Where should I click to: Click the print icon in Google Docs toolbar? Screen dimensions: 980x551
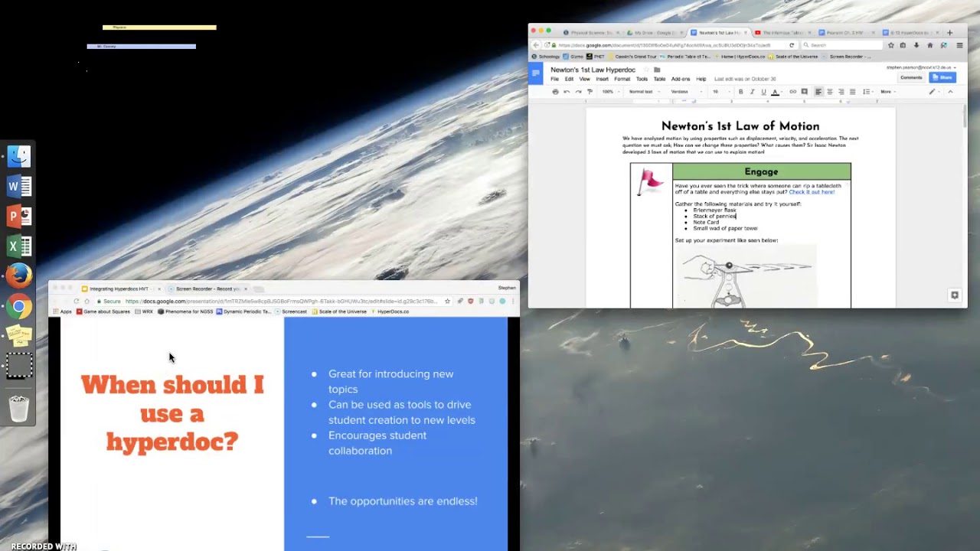click(555, 92)
